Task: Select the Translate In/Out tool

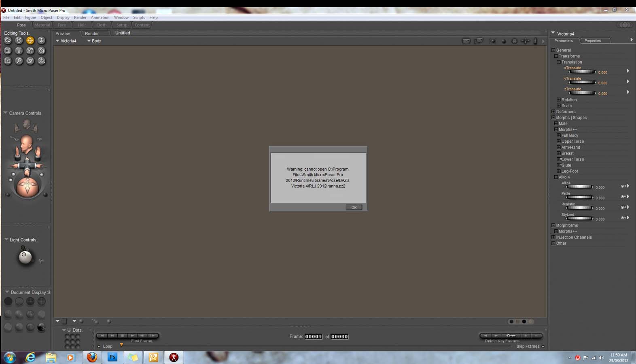Action: click(x=41, y=40)
